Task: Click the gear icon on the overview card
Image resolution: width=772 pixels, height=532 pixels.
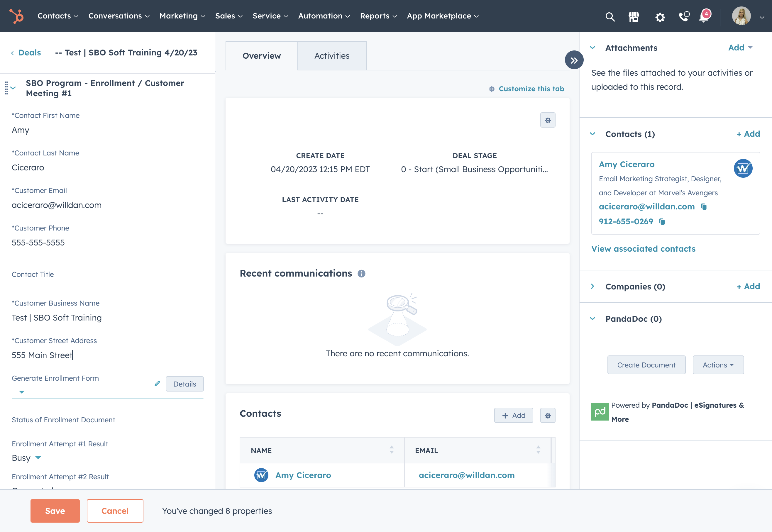Action: [x=548, y=120]
